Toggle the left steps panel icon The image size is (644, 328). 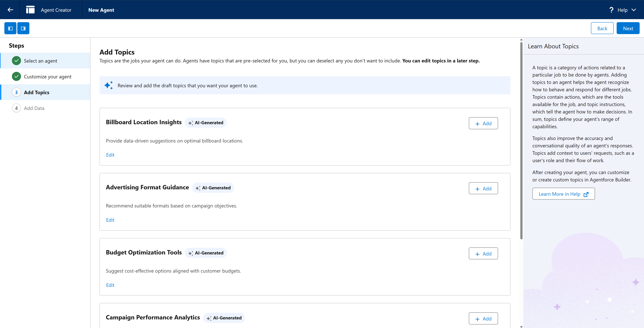10,28
